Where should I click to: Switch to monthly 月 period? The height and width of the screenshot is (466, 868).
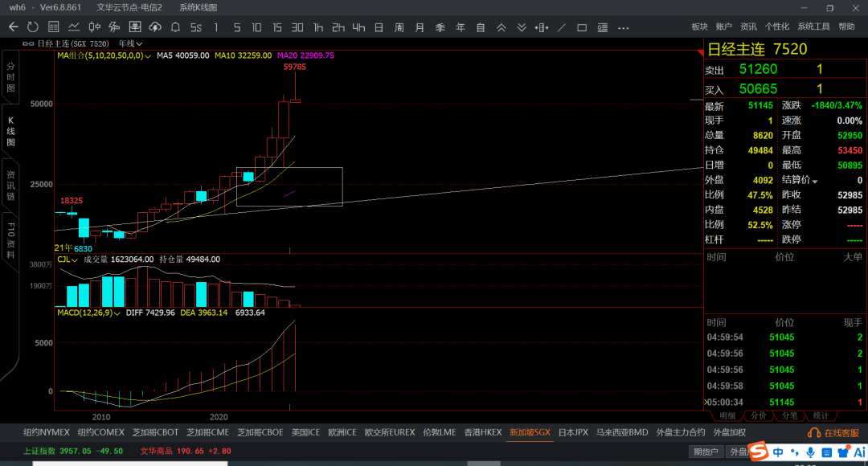click(420, 27)
